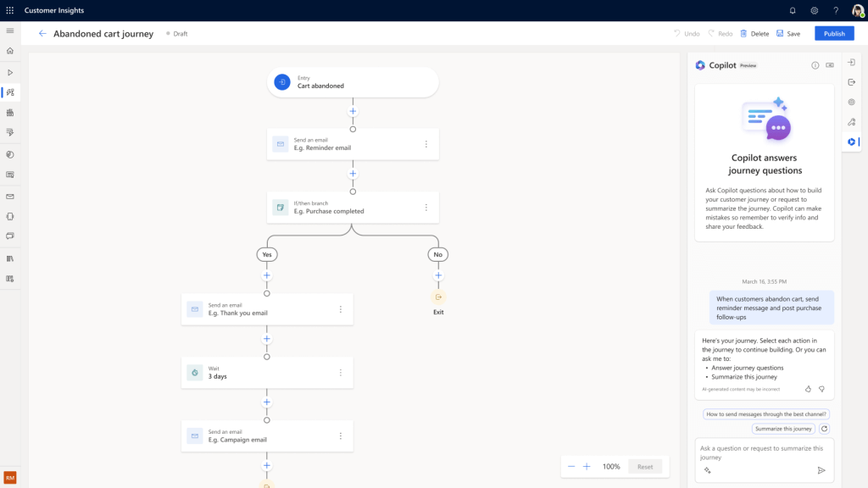Give thumbs up to Copilot response
The height and width of the screenshot is (488, 868).
[808, 389]
